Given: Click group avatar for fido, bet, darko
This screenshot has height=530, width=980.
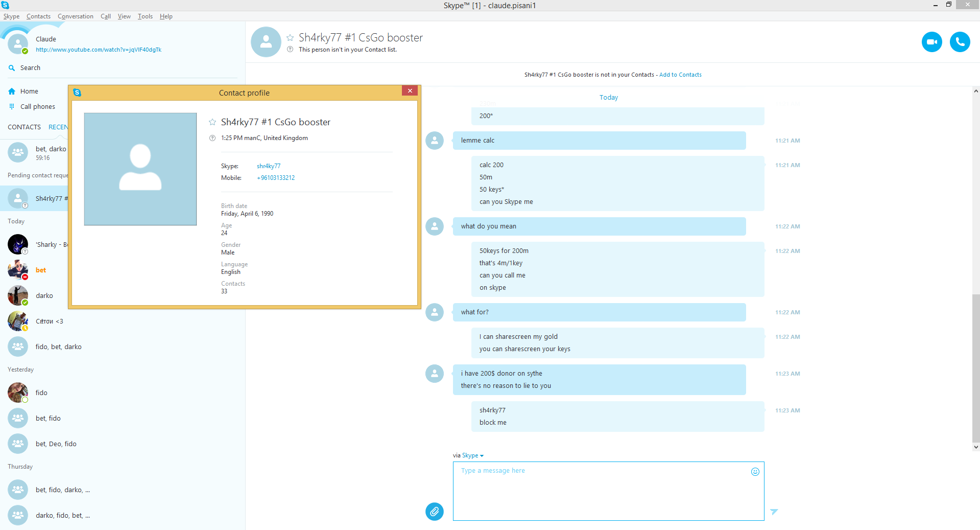Looking at the screenshot, I should point(18,347).
